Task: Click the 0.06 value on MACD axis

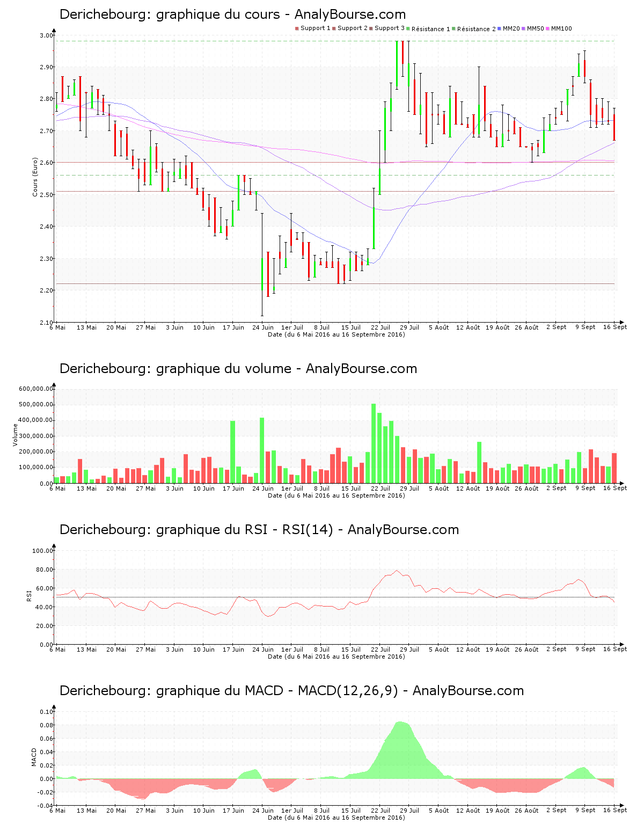Action: pyautogui.click(x=47, y=739)
